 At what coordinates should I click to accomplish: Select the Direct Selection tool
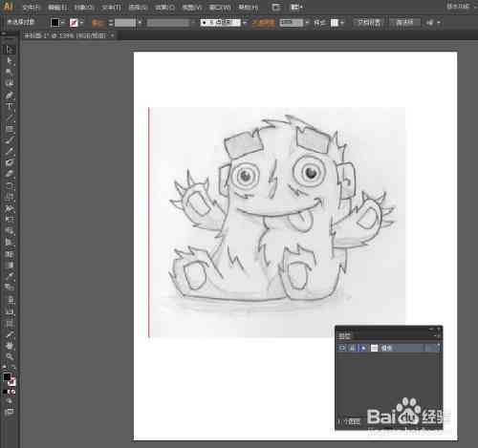(x=10, y=60)
